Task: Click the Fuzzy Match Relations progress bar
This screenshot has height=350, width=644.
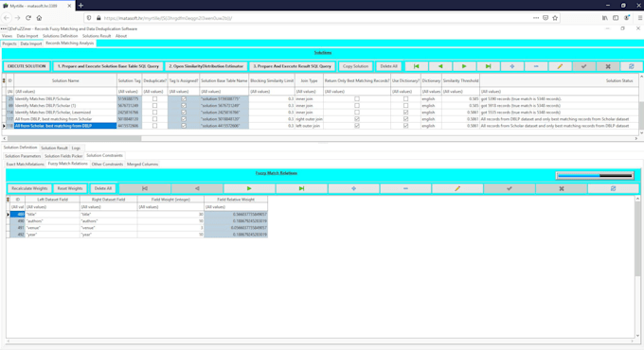Action: pos(595,176)
